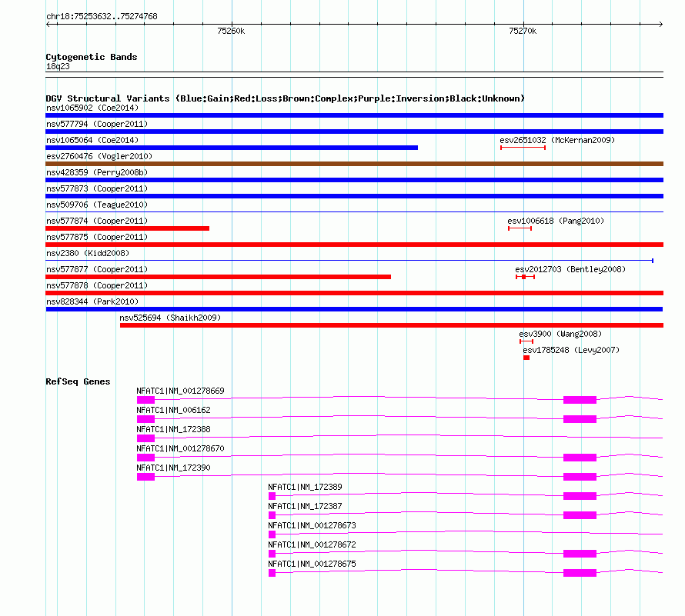Viewport: 685px width, 616px height.
Task: Click the small exon box of NM_172389
Action: tap(272, 496)
